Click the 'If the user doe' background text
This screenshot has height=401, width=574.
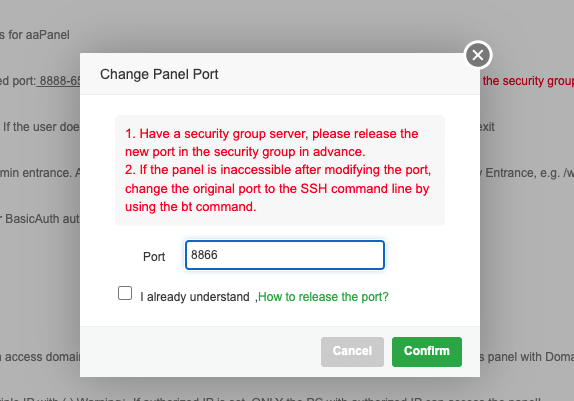[x=41, y=127]
